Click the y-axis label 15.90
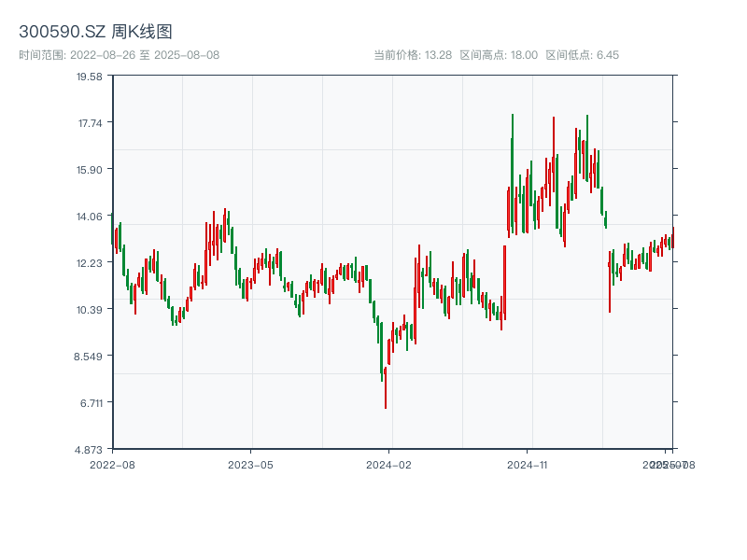The image size is (747, 560). coord(90,170)
